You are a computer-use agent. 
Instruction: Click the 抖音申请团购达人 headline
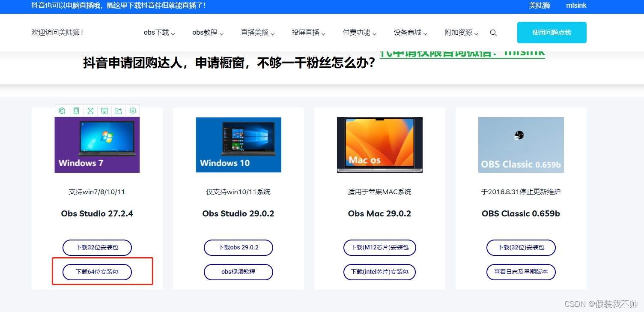tap(229, 63)
